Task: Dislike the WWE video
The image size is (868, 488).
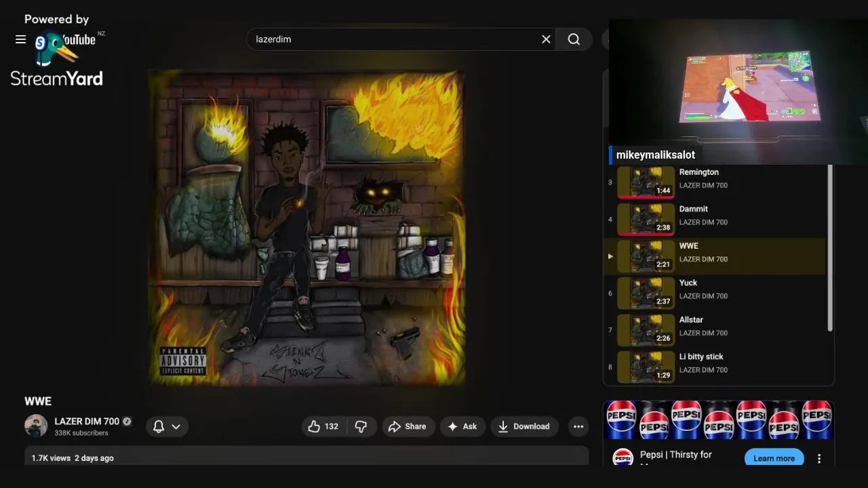Action: (x=361, y=426)
